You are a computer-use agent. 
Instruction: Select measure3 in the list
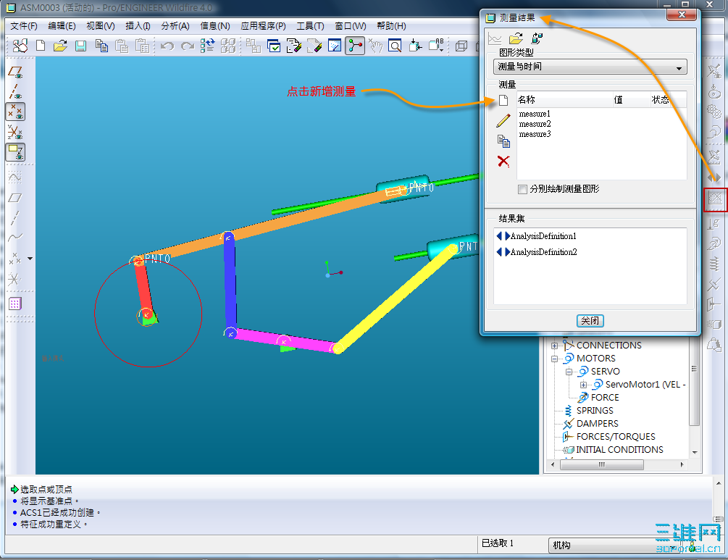coord(535,134)
